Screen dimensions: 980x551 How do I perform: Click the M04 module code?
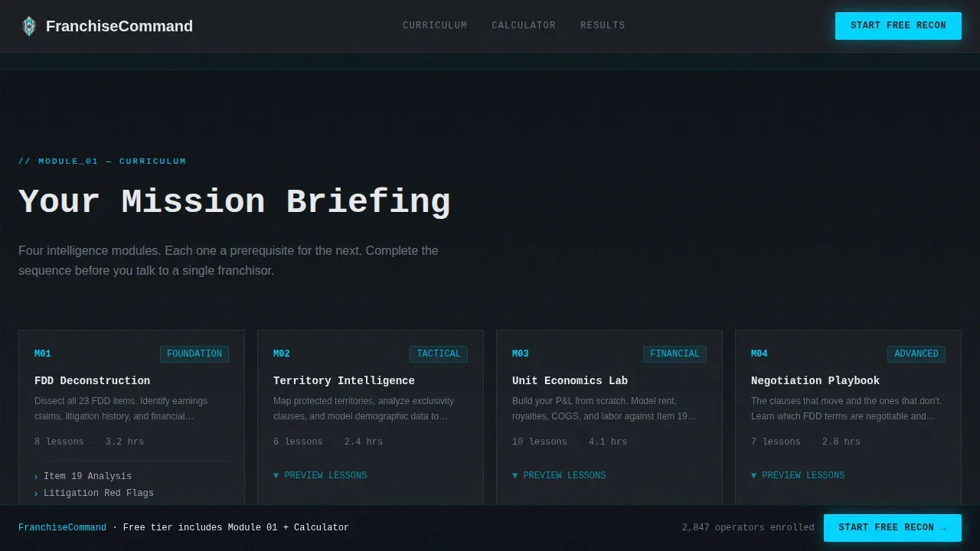[759, 354]
